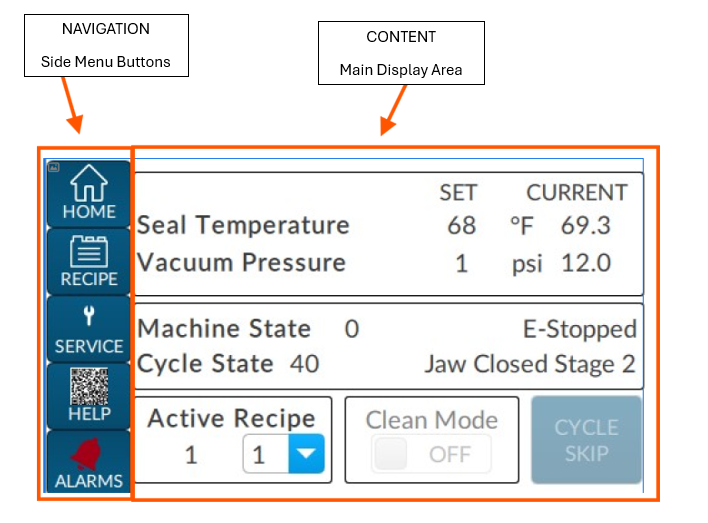The height and width of the screenshot is (523, 708).
Task: Click the Cycle State value 40
Action: pyautogui.click(x=304, y=364)
